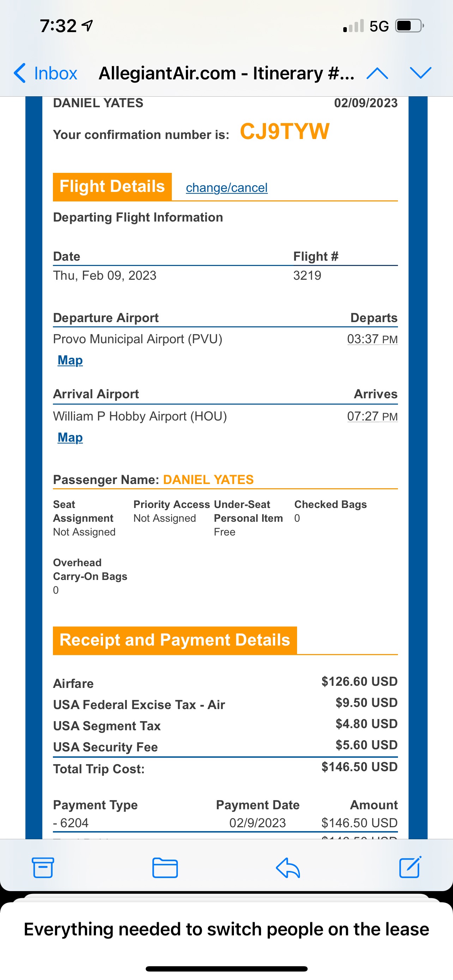
Task: Tap the confirmation number CJ9TYW
Action: 284,132
